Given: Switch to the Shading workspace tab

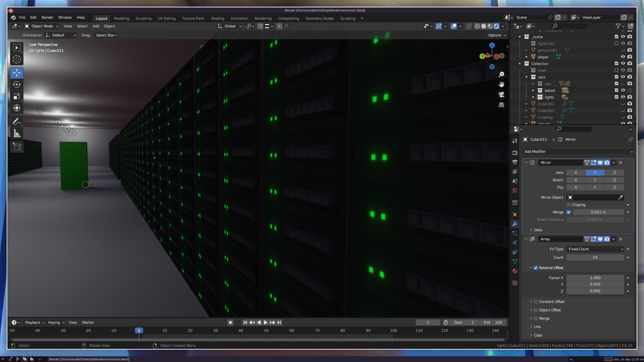Looking at the screenshot, I should click(217, 18).
